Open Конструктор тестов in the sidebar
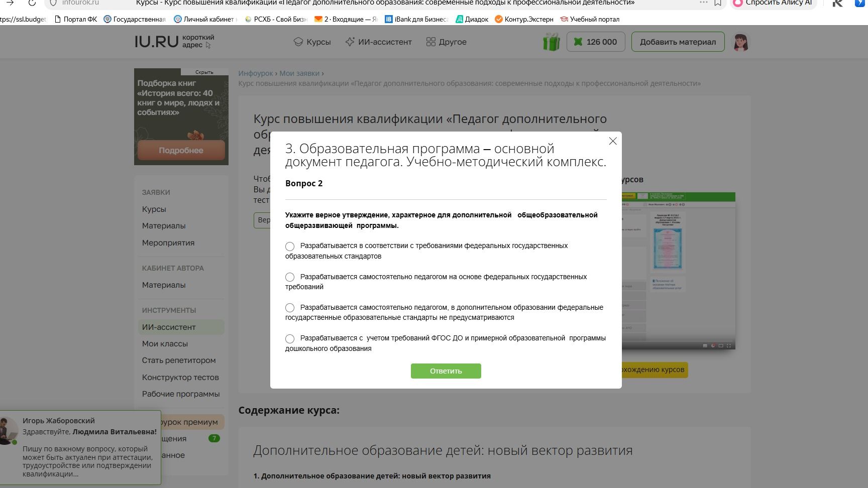Viewport: 868px width, 488px height. click(180, 378)
